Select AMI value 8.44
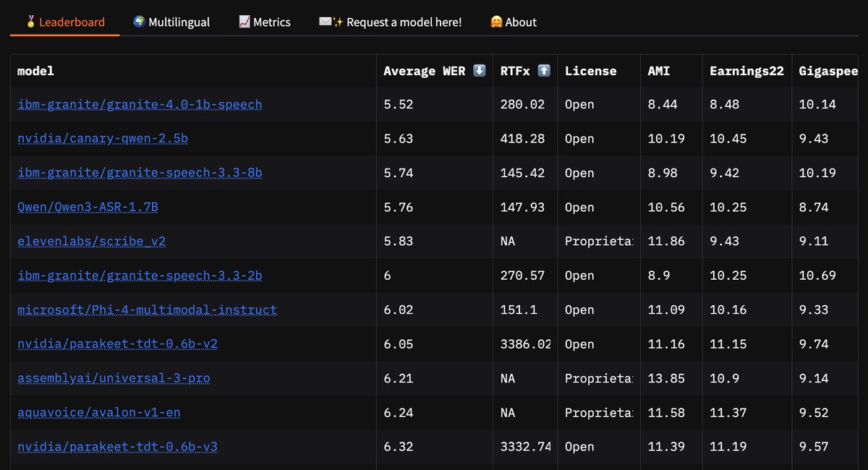This screenshot has height=470, width=868. click(663, 105)
